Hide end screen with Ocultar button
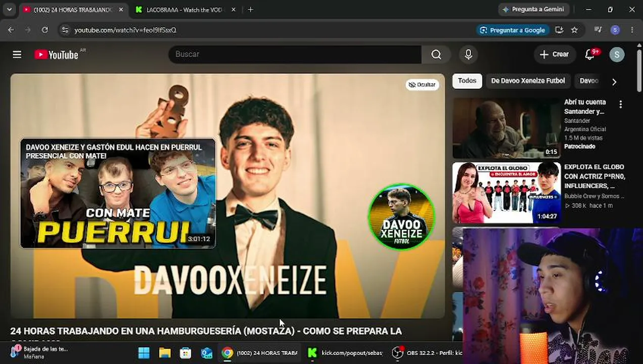 (x=422, y=85)
